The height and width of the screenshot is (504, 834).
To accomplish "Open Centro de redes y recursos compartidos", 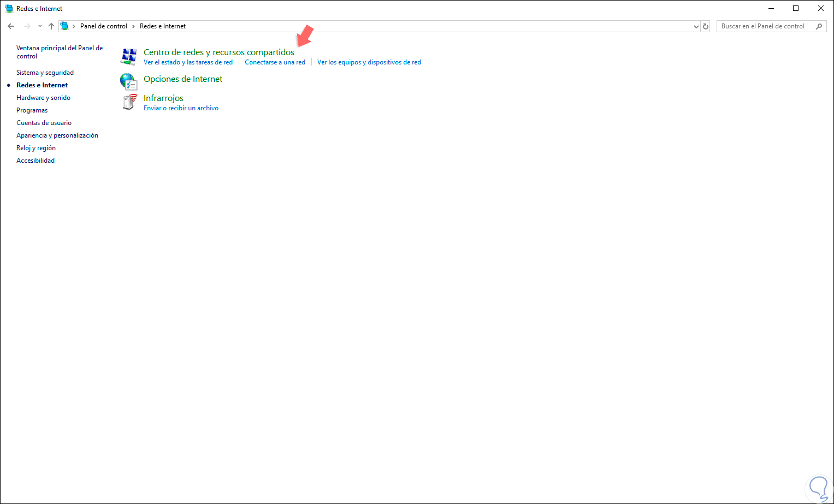I will tap(219, 52).
